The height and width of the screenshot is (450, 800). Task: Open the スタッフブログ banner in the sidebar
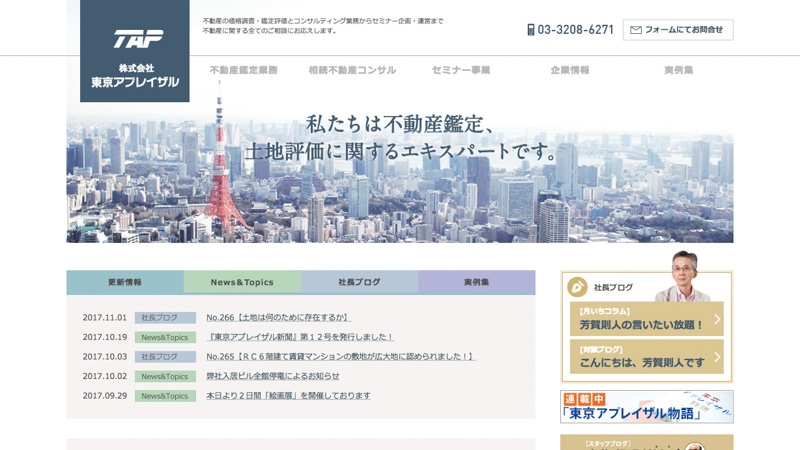[x=646, y=442]
